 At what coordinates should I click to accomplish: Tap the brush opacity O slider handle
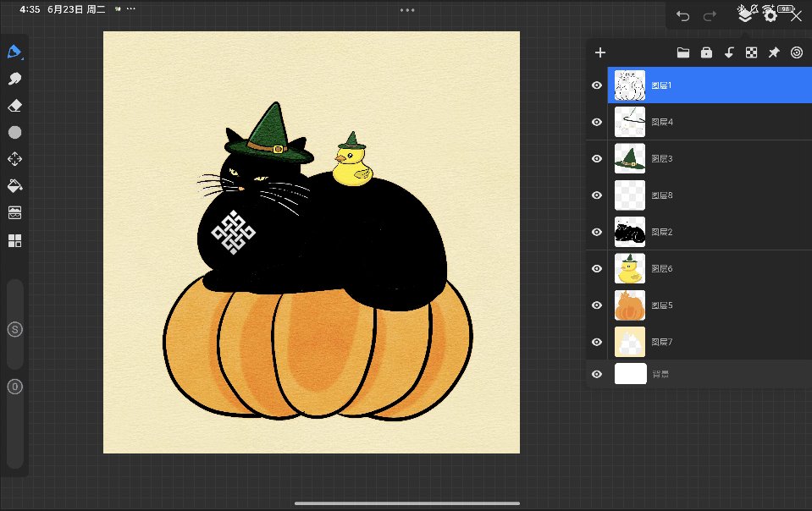click(15, 387)
